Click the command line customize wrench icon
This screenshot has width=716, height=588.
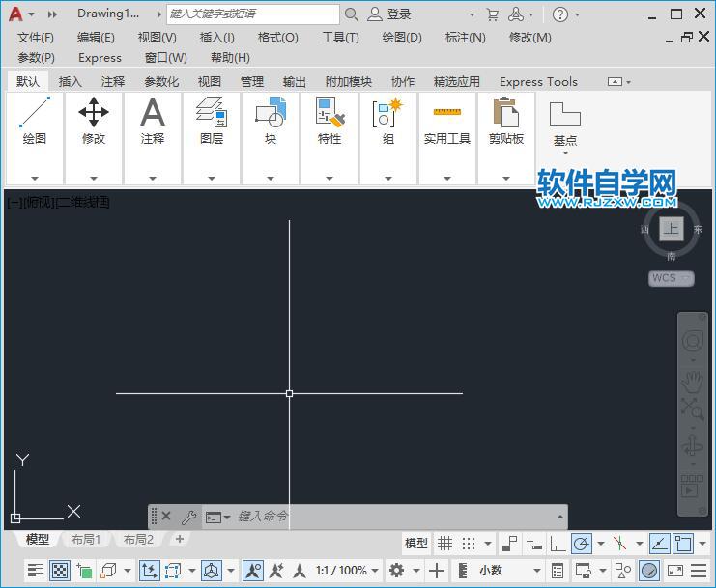pos(188,517)
